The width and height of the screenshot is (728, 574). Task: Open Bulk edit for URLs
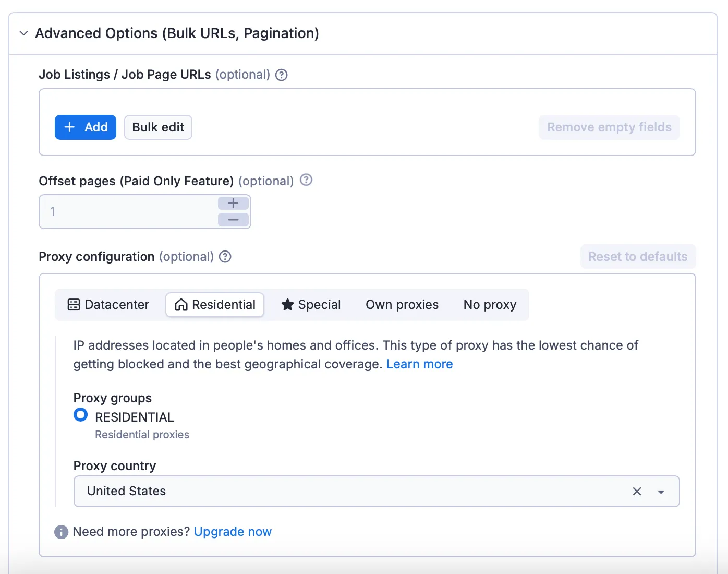click(158, 127)
